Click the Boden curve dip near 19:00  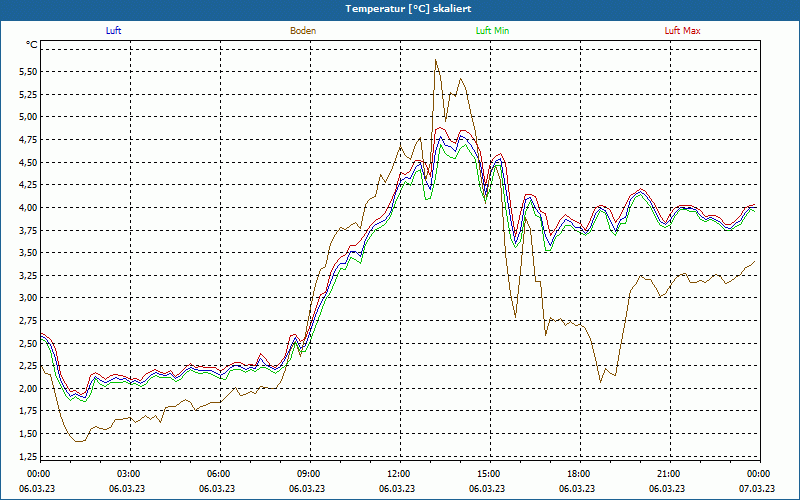[x=601, y=382]
